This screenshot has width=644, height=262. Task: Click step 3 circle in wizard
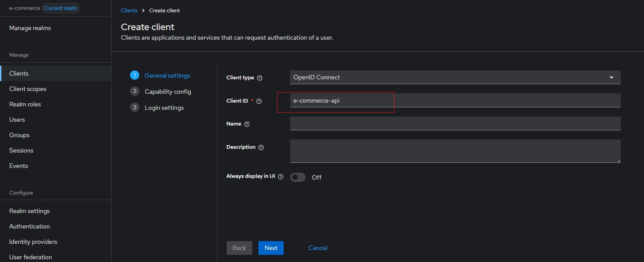pos(134,107)
